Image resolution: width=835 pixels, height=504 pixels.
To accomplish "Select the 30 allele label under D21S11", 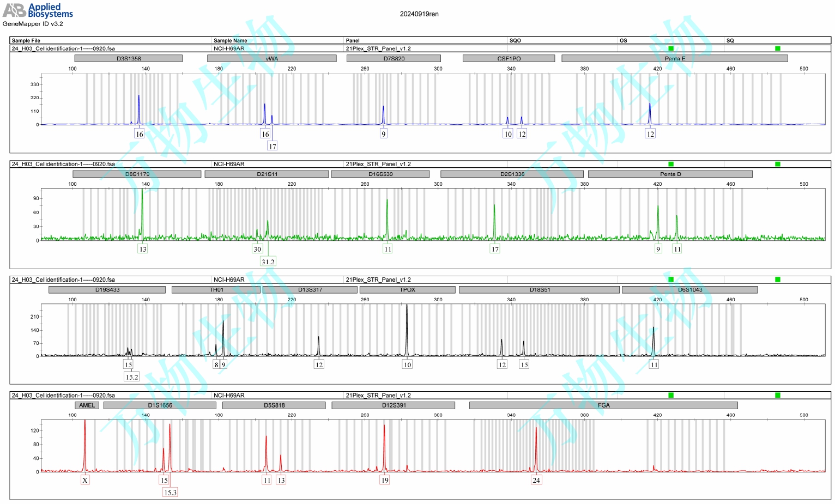I will click(257, 249).
